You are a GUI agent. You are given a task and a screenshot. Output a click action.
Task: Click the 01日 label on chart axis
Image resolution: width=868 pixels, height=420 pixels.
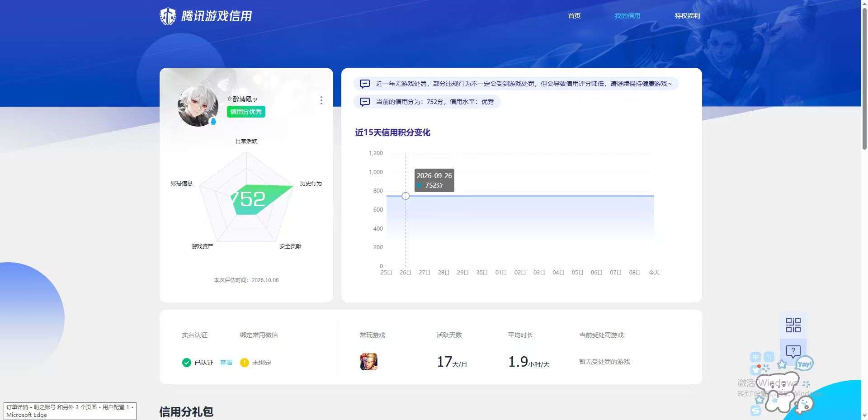501,272
